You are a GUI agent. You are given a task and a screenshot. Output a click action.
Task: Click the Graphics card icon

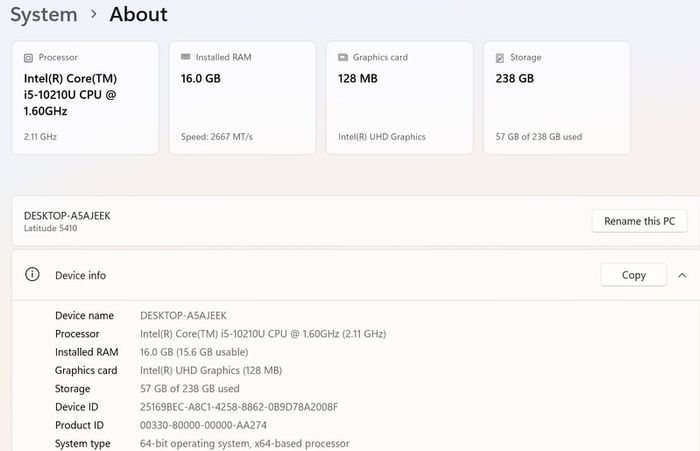tap(343, 57)
